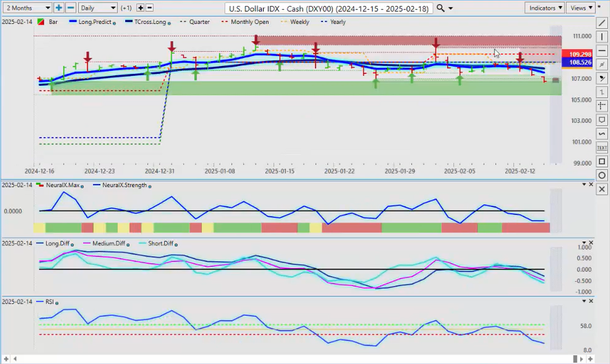Select the circle drawing tool
This screenshot has width=610, height=364.
(x=601, y=175)
